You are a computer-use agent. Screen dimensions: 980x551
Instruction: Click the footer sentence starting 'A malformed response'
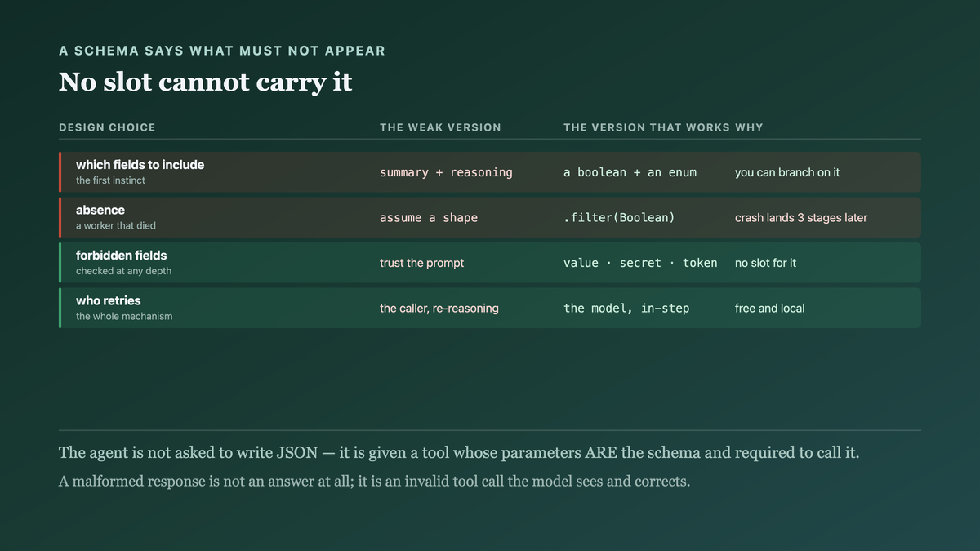click(x=375, y=481)
